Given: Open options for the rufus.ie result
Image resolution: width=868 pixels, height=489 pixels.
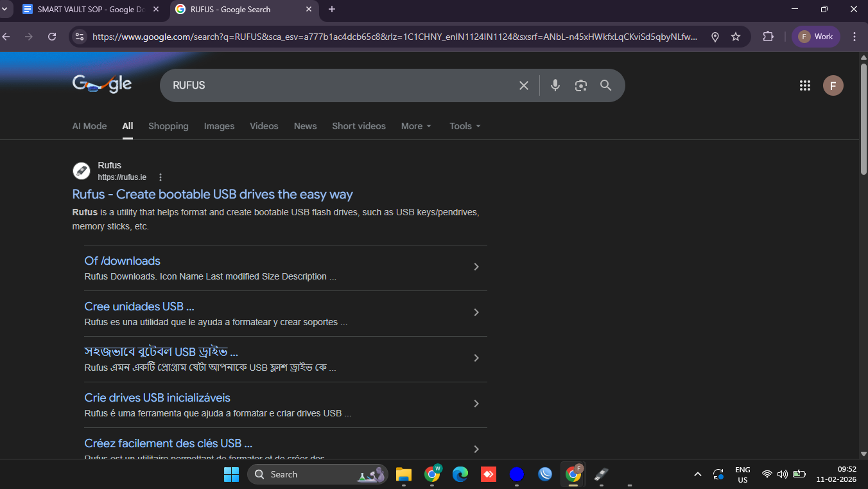Looking at the screenshot, I should [x=160, y=177].
